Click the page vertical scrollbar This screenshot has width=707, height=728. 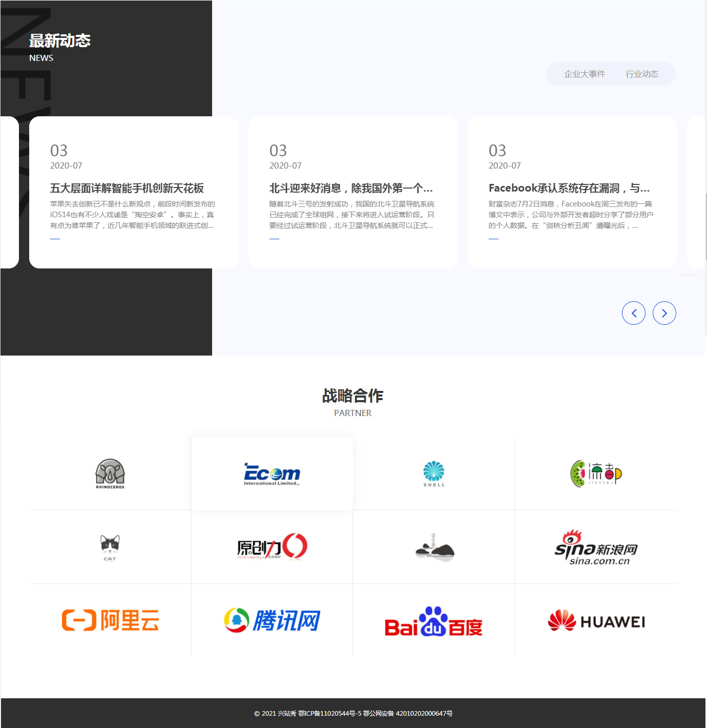(x=706, y=227)
